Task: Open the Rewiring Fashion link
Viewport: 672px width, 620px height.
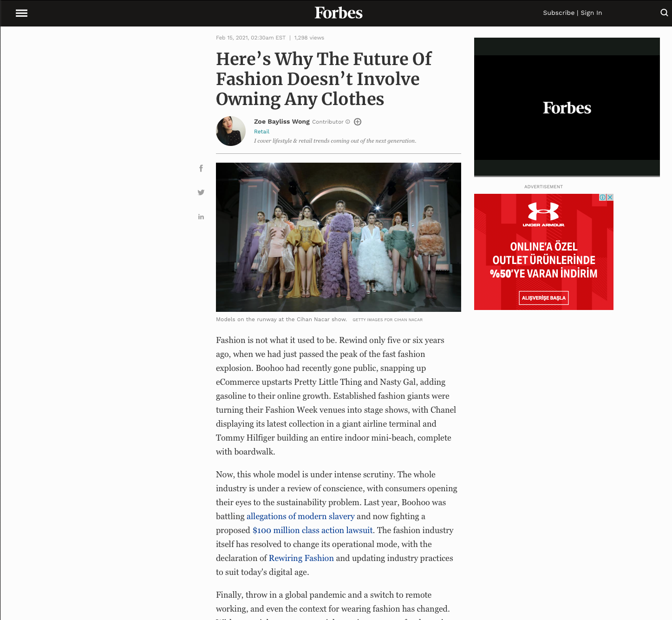Action: [301, 558]
